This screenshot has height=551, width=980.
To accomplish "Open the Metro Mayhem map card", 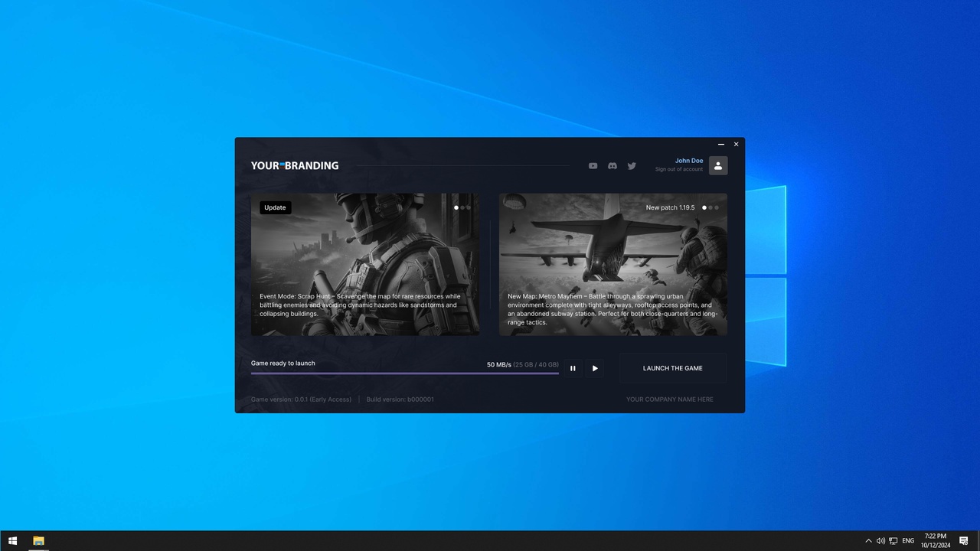I will pyautogui.click(x=613, y=264).
